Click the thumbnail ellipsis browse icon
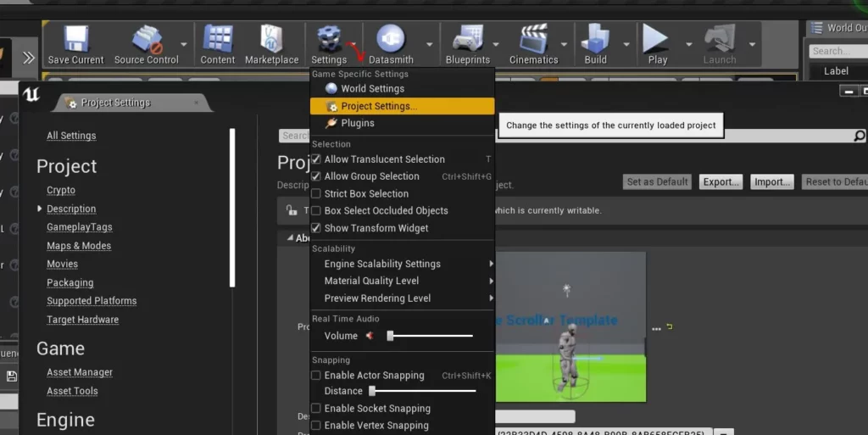Image resolution: width=868 pixels, height=435 pixels. [657, 329]
